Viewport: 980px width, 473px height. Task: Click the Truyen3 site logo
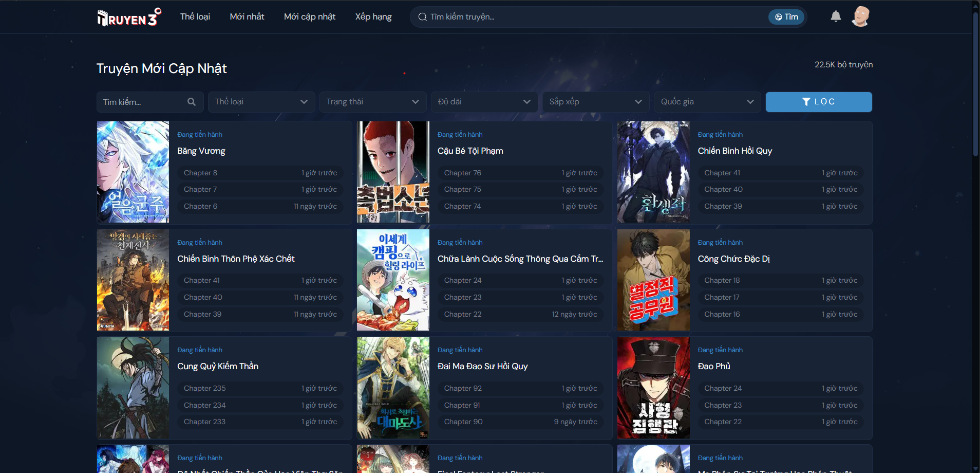point(129,17)
